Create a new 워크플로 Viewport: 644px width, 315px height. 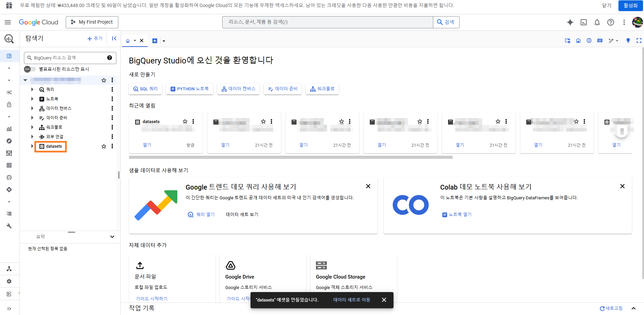(322, 89)
